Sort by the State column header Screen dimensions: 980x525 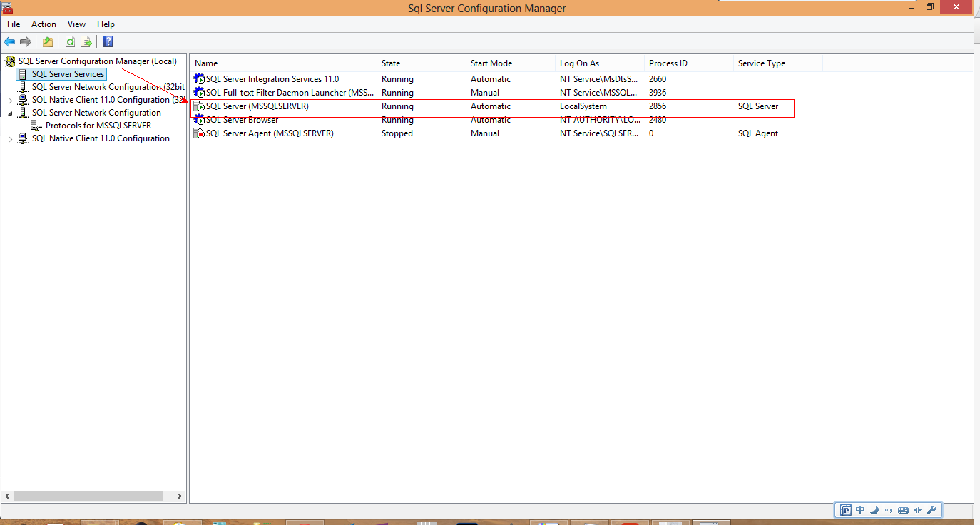pos(422,63)
